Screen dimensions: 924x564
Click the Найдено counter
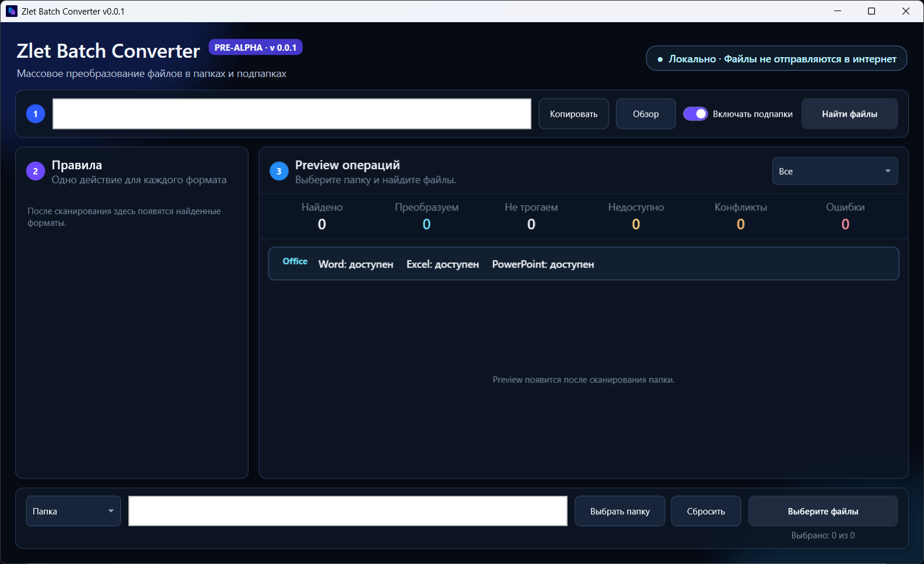tap(322, 216)
